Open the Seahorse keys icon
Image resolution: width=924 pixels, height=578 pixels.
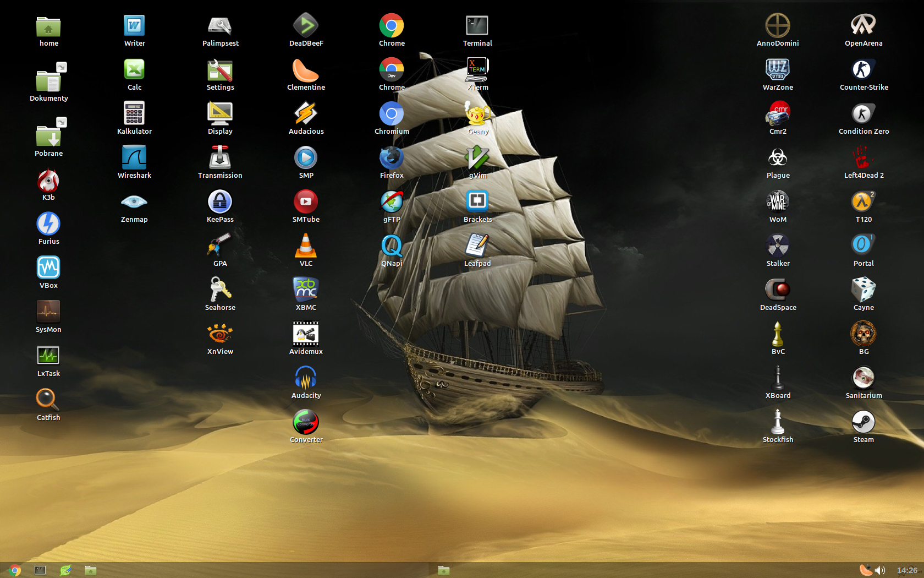pyautogui.click(x=220, y=290)
